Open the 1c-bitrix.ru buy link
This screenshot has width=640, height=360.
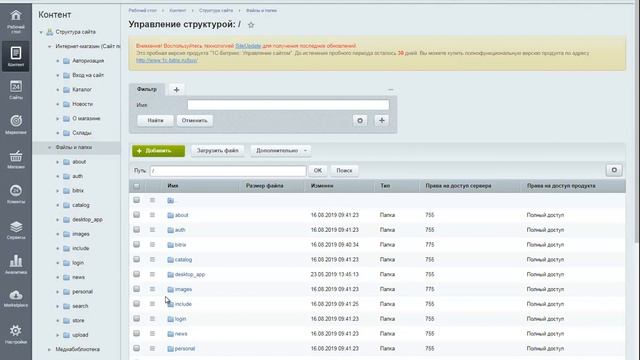tap(167, 60)
